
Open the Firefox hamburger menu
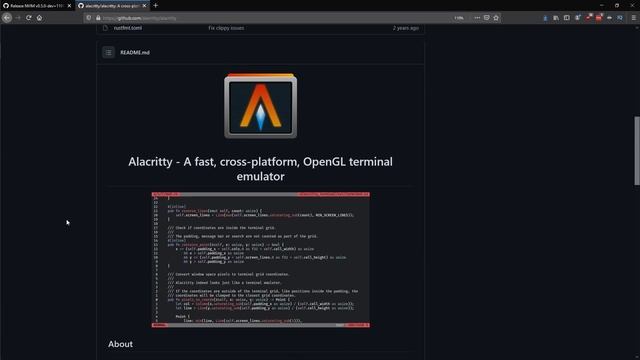633,18
